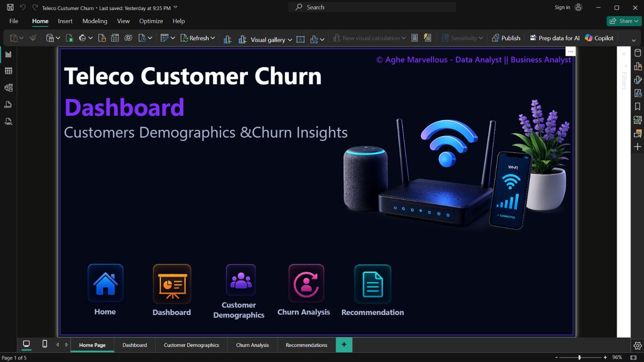Switch to mobile layout view
This screenshot has height=362, width=644.
click(45, 344)
